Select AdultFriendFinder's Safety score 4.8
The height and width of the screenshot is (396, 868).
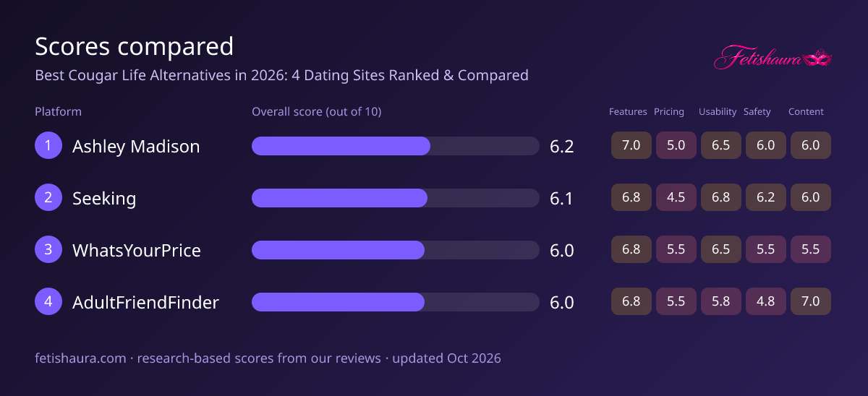pos(766,301)
